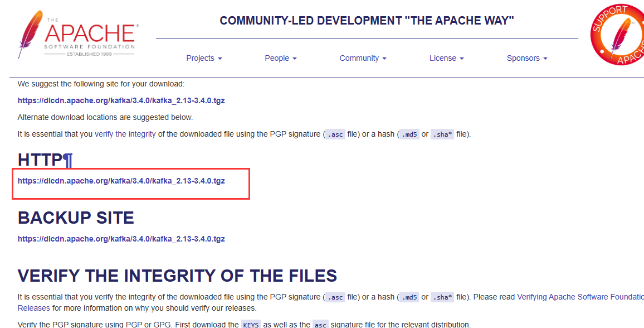The width and height of the screenshot is (644, 328).
Task: Open the License menu
Action: click(446, 58)
